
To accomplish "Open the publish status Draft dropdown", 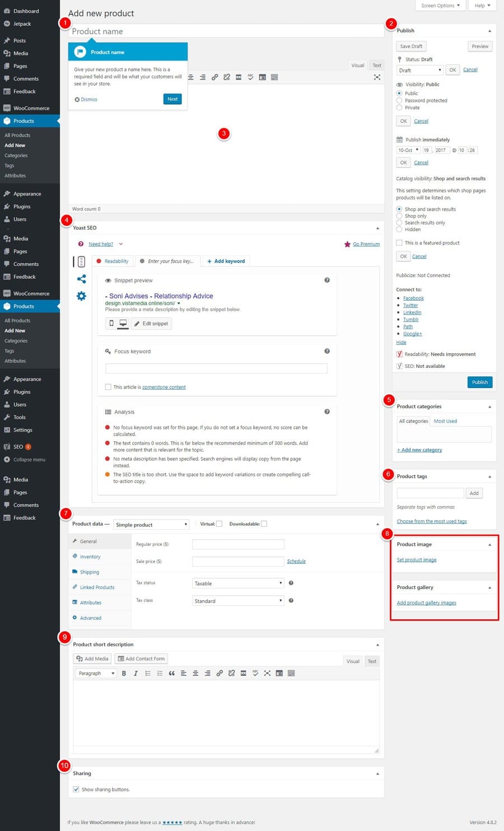I will pyautogui.click(x=419, y=70).
